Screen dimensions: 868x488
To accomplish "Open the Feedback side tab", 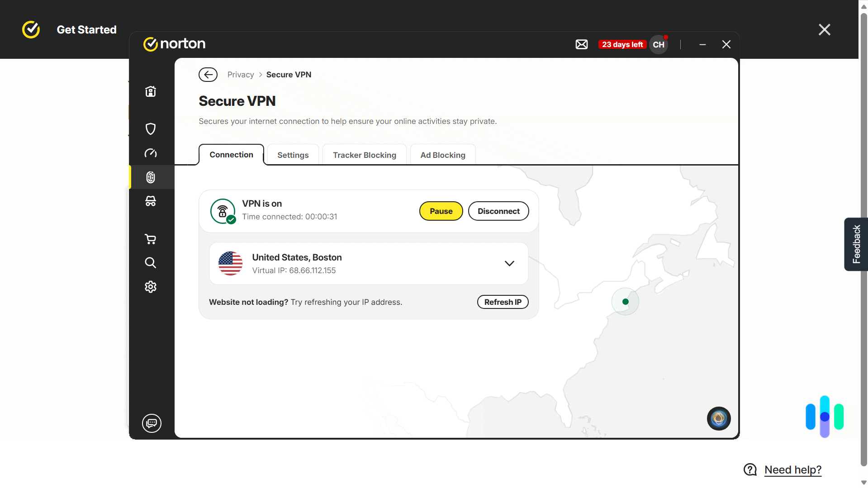I will [x=856, y=244].
